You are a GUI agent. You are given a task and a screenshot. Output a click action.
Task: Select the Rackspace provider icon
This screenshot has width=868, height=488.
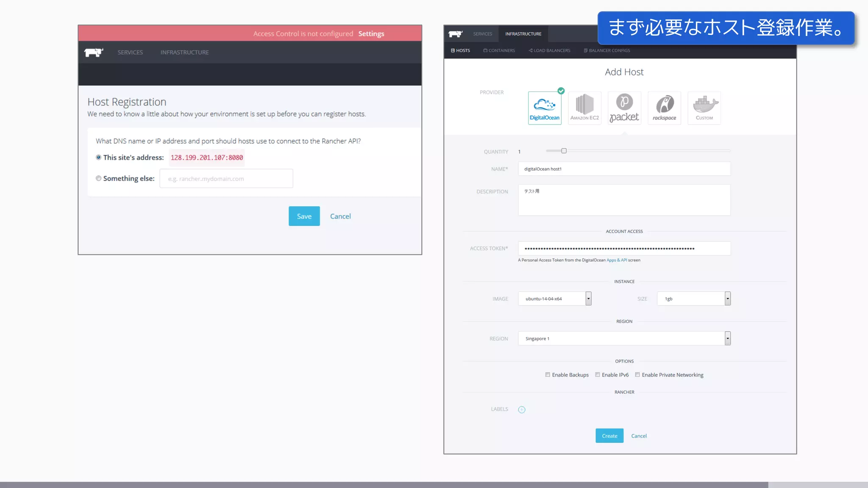pyautogui.click(x=664, y=108)
